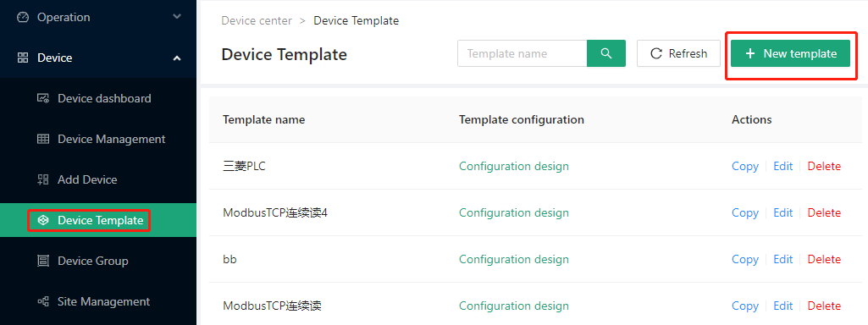Delete the bb template
This screenshot has width=868, height=325.
point(824,259)
